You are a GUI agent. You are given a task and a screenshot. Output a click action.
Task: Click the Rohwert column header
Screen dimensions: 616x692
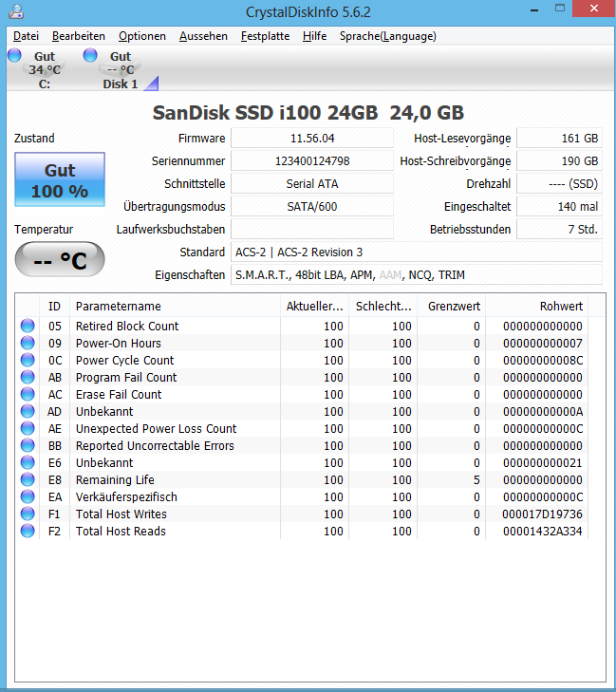pyautogui.click(x=536, y=306)
